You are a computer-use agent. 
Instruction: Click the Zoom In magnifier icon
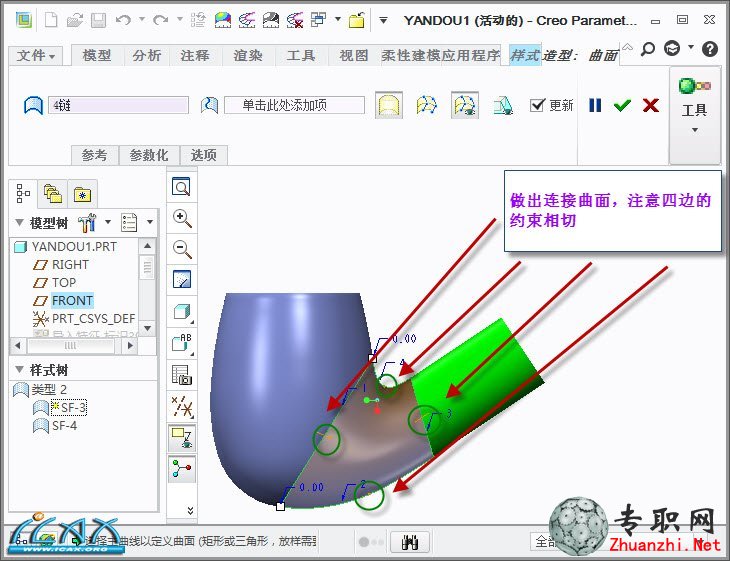pos(182,218)
